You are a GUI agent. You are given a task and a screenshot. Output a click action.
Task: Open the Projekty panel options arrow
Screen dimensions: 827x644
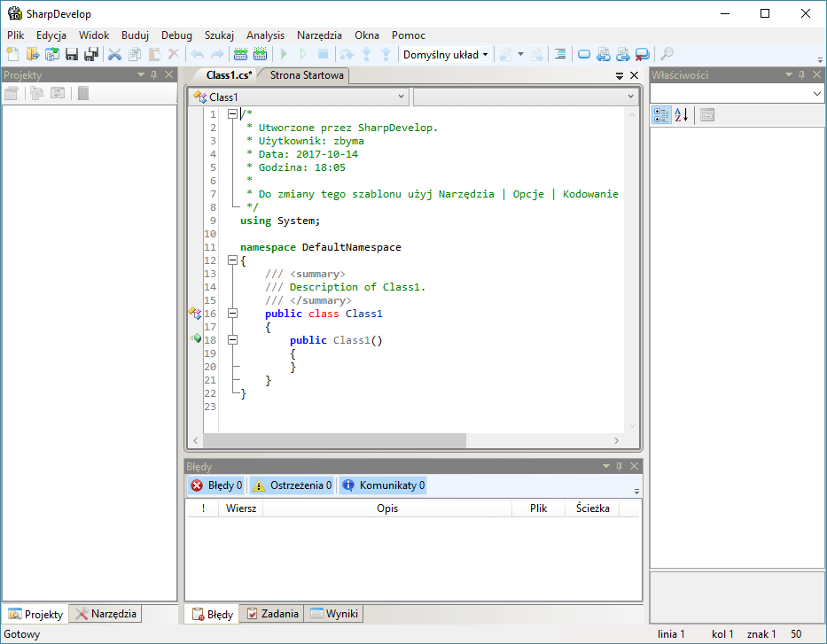tap(141, 74)
